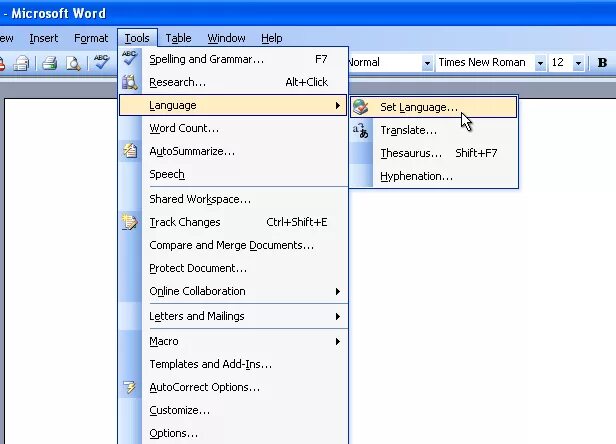
Task: Choose Set Language... submenu item
Action: (434, 107)
